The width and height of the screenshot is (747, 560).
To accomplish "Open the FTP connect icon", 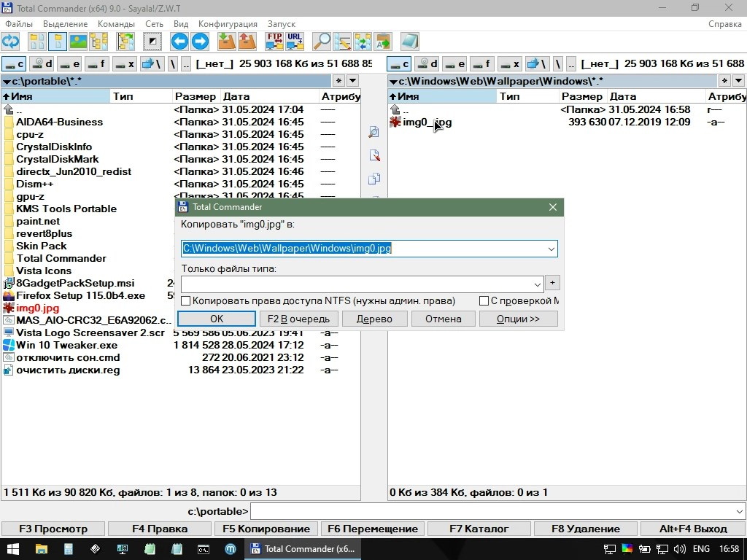I will point(274,42).
